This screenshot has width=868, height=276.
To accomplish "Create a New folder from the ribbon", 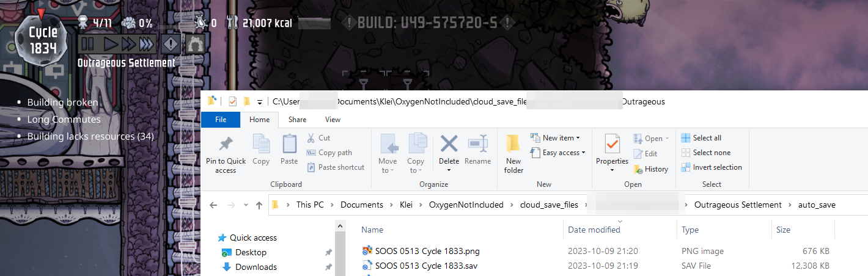I will click(513, 153).
